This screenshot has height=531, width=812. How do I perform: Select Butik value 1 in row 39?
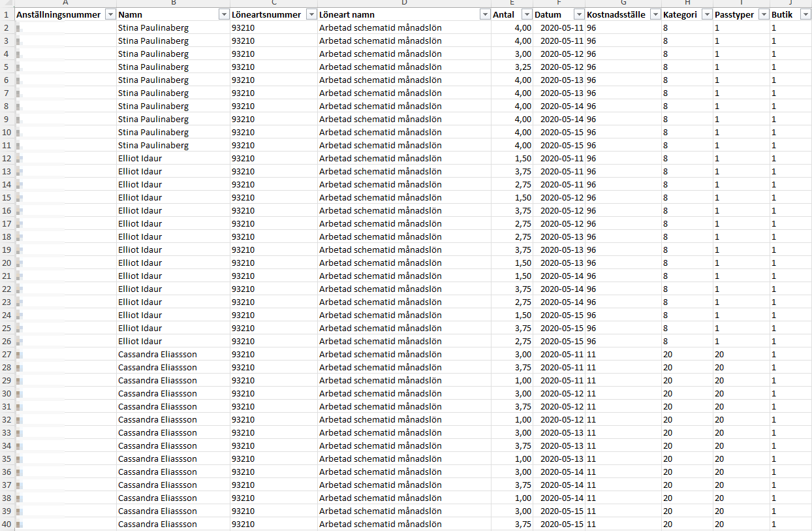(790, 511)
